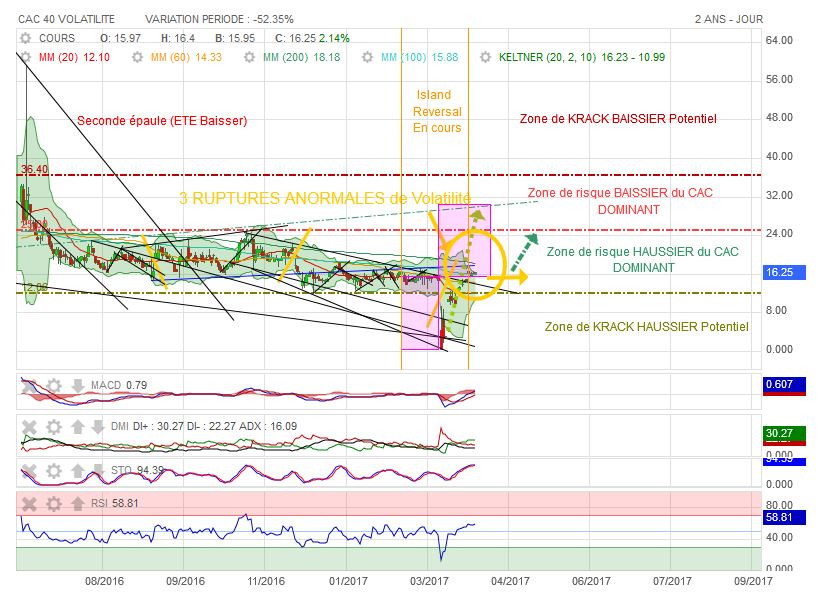Click the 03/2017 date axis label
This screenshot has height=597, width=825.
click(429, 581)
